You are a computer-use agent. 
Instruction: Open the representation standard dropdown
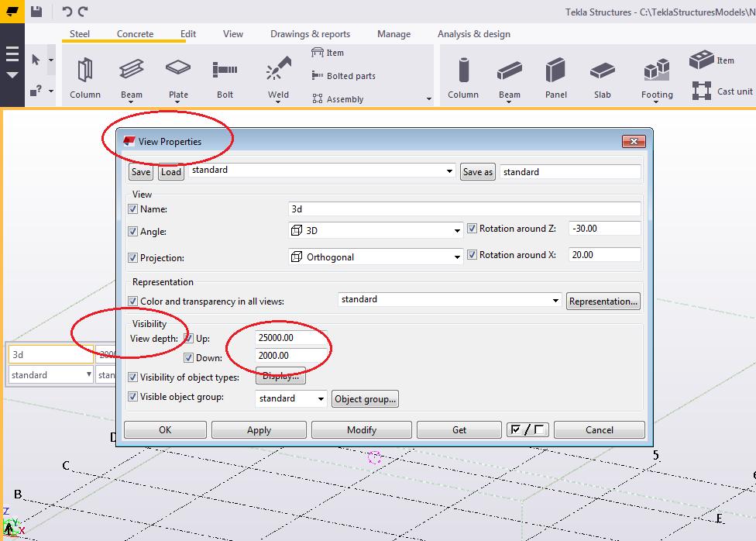555,300
